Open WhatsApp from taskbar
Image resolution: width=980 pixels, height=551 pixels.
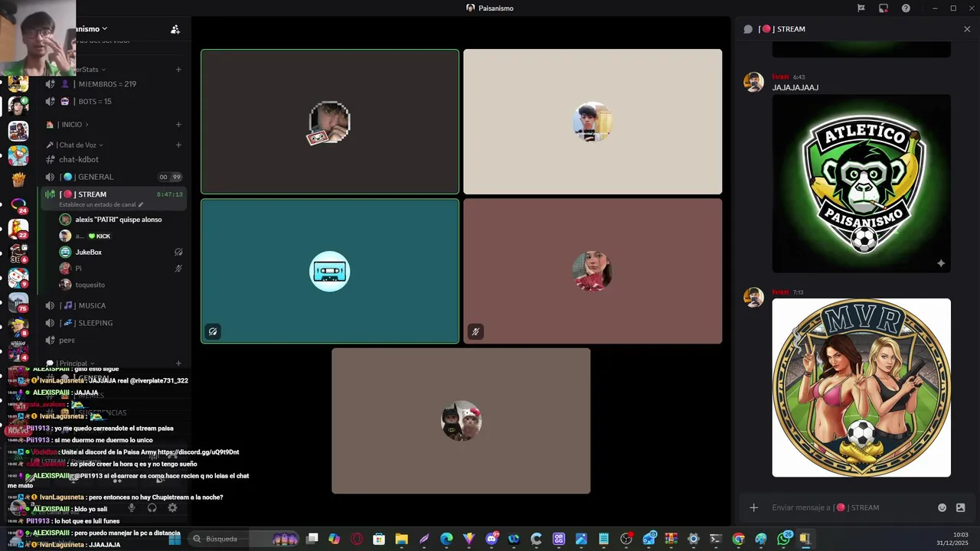pyautogui.click(x=783, y=539)
